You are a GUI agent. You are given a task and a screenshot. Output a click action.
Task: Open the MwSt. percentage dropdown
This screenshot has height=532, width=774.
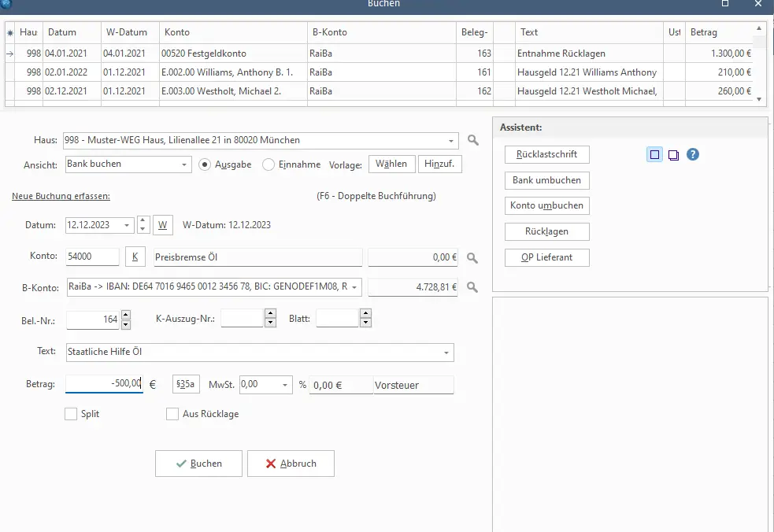[x=285, y=385]
